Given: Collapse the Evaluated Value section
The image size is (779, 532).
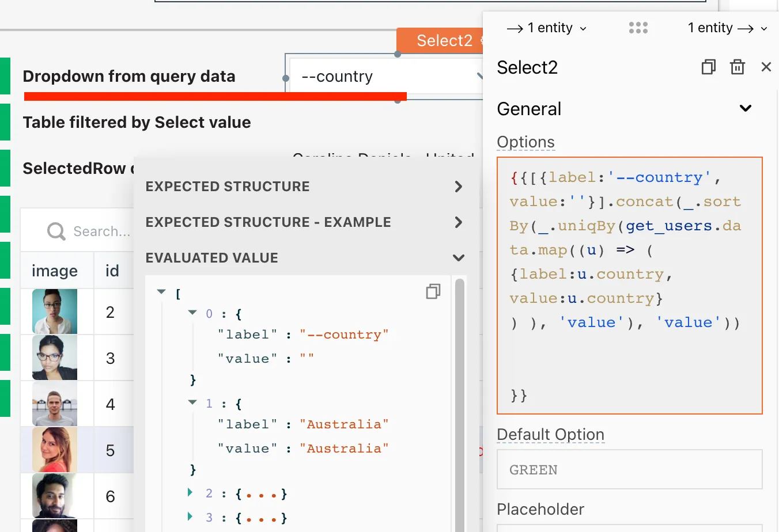Looking at the screenshot, I should click(458, 258).
